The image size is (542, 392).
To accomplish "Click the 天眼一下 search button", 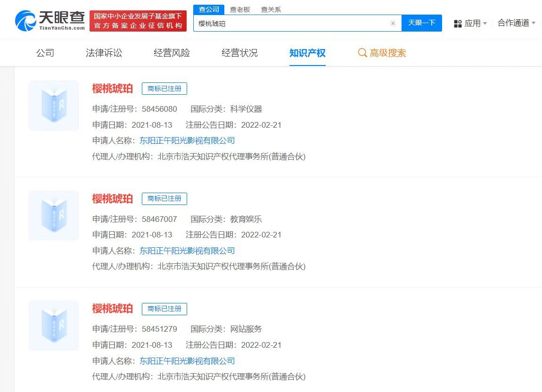I will click(x=422, y=23).
